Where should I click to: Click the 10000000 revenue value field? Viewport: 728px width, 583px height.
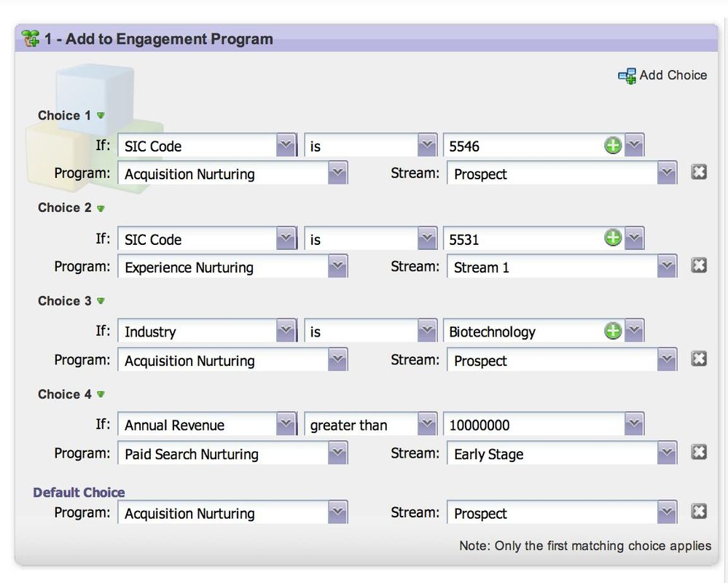coord(532,425)
